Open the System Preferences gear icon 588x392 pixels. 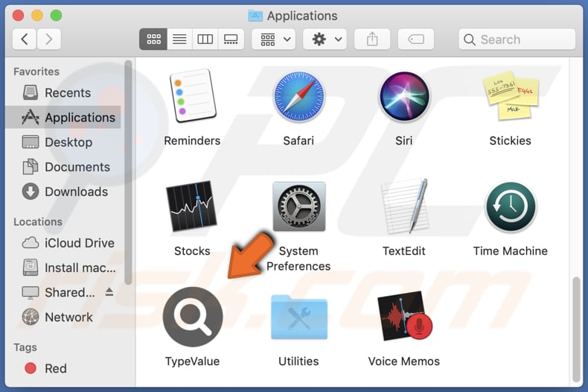pyautogui.click(x=299, y=206)
